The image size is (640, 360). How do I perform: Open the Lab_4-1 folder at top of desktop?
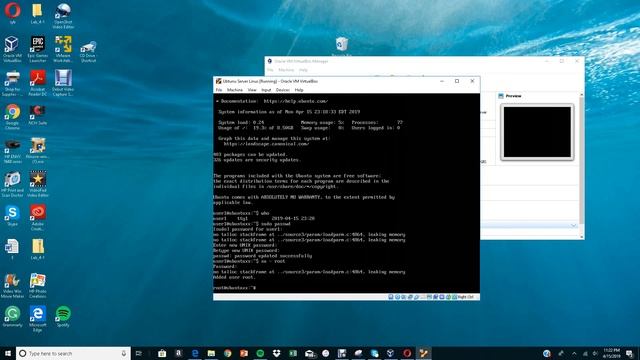coord(37,13)
